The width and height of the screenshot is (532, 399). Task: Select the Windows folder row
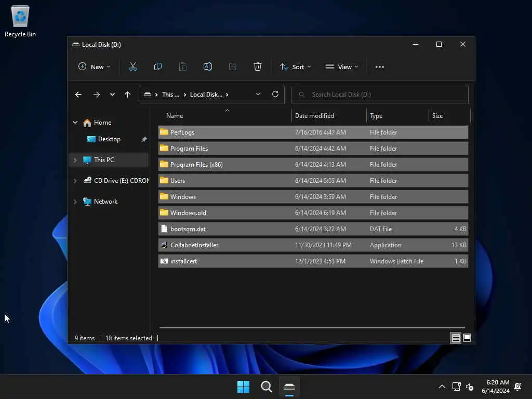click(313, 197)
